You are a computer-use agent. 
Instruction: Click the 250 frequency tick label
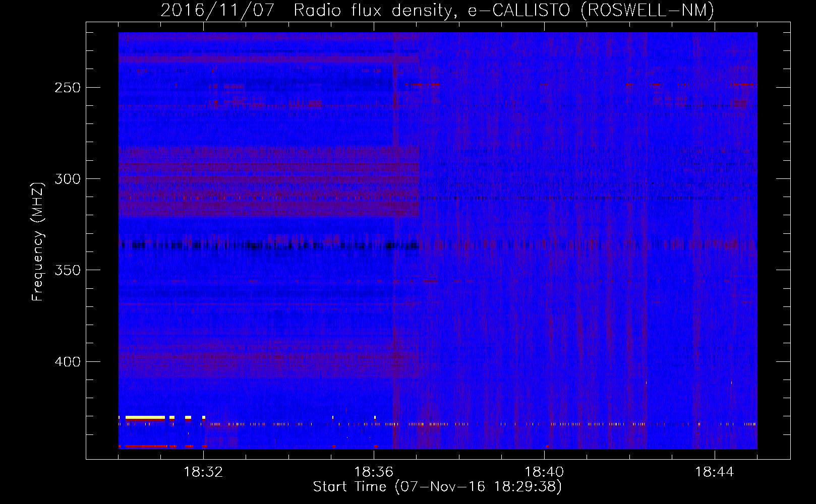[x=68, y=88]
